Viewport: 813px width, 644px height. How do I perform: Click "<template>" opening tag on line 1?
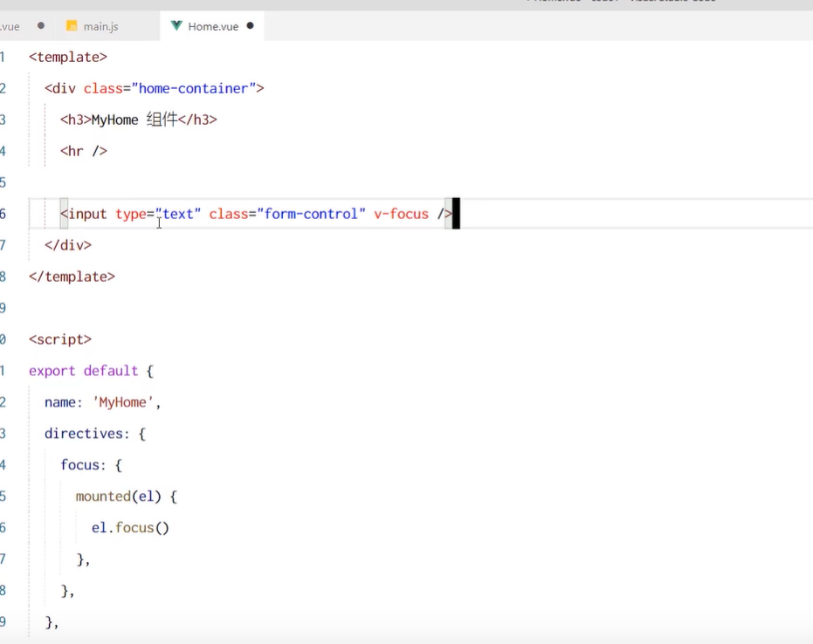point(68,57)
